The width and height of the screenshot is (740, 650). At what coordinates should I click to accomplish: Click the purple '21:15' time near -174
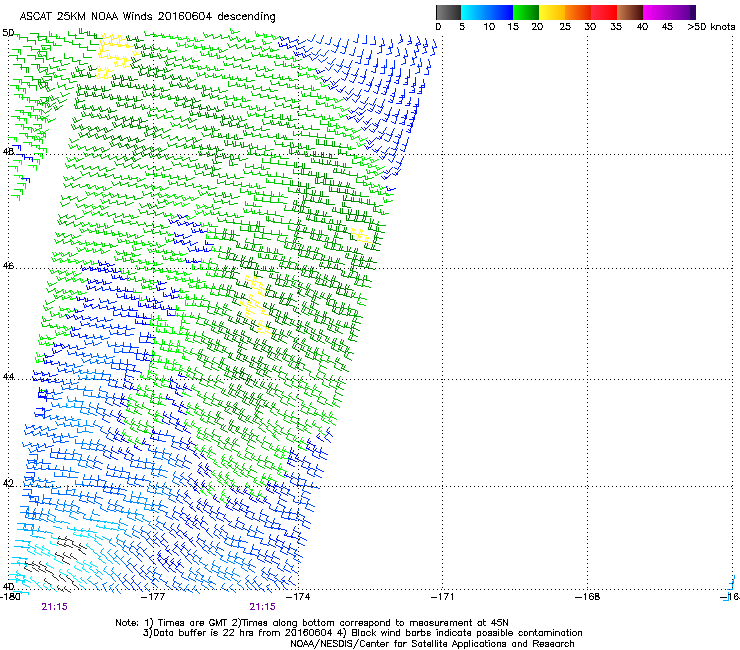point(262,607)
